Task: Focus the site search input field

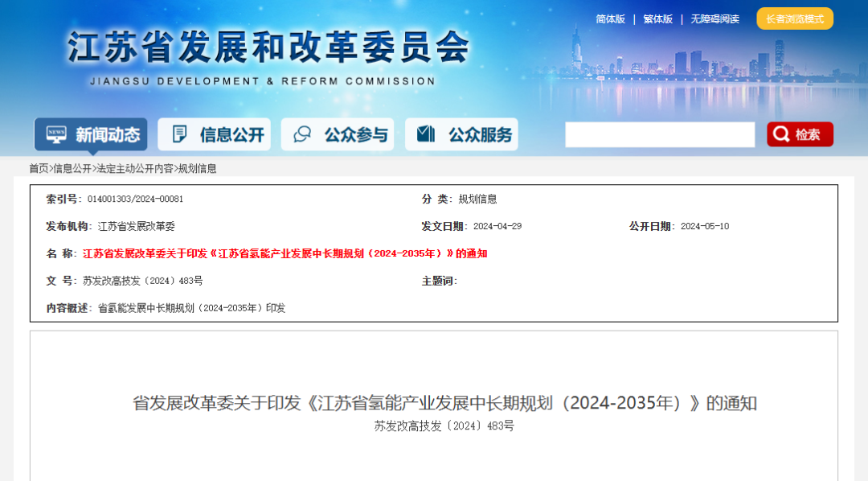Action: pos(660,134)
